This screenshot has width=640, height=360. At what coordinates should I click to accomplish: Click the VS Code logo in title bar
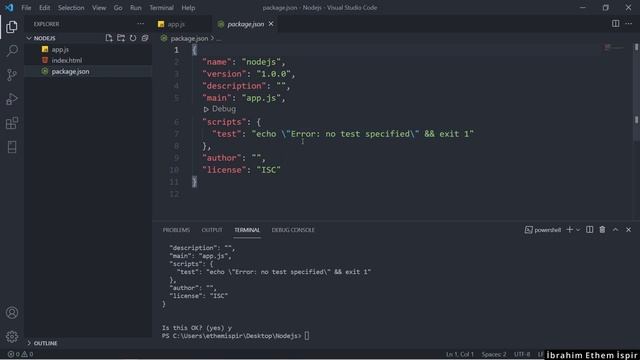(x=9, y=7)
